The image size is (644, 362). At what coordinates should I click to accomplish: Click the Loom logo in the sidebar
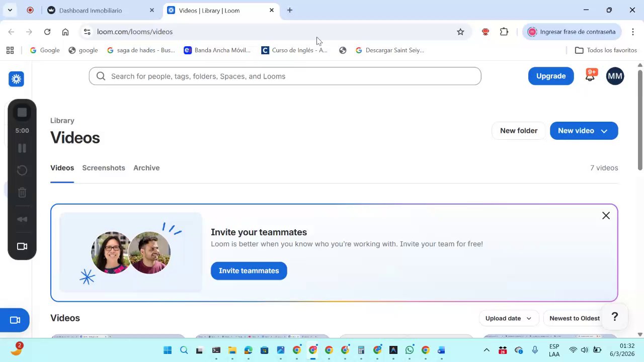[x=16, y=79]
